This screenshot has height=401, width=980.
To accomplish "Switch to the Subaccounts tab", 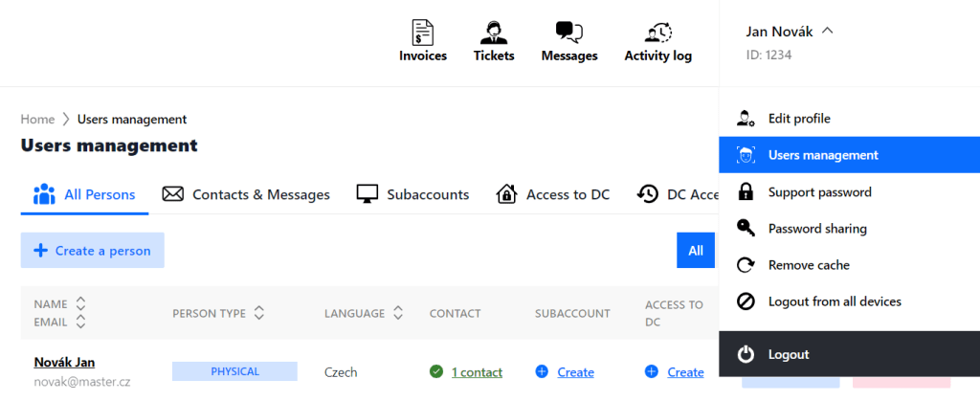I will pyautogui.click(x=412, y=194).
